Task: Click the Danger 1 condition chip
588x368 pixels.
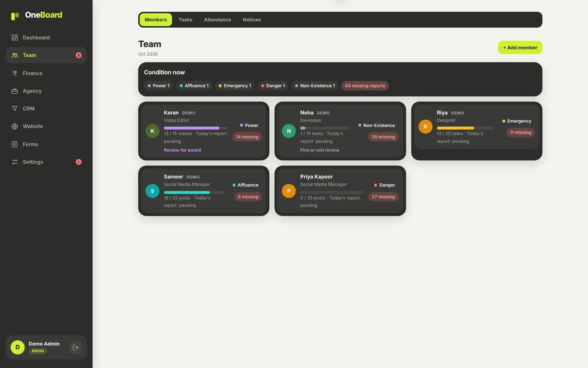Action: point(273,86)
